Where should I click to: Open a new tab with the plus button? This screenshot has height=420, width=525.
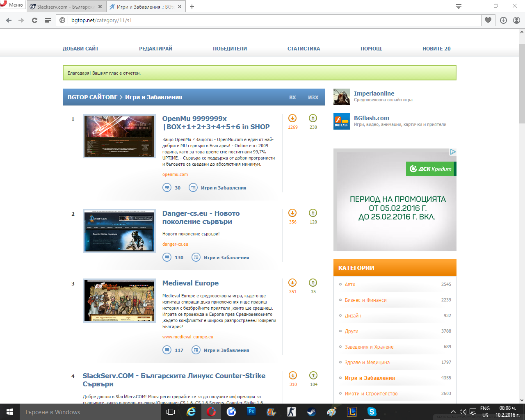pos(192,7)
